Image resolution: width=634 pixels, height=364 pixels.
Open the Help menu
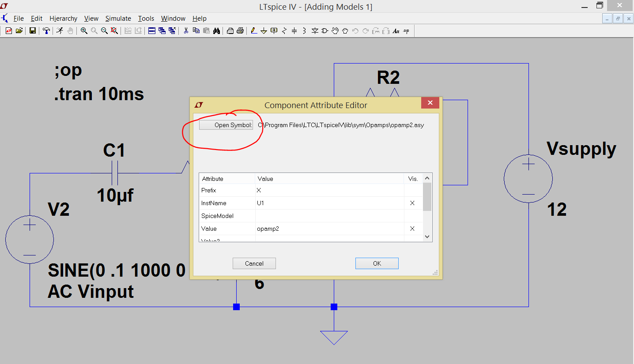coord(200,19)
